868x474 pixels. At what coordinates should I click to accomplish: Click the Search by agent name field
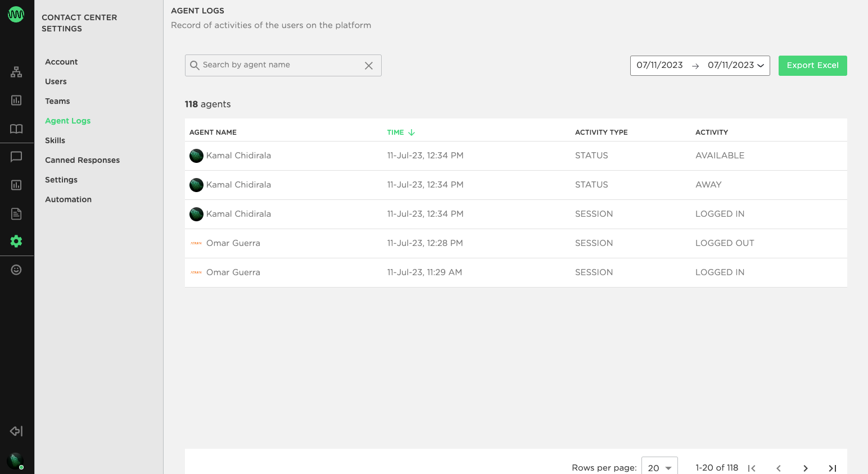click(278, 65)
